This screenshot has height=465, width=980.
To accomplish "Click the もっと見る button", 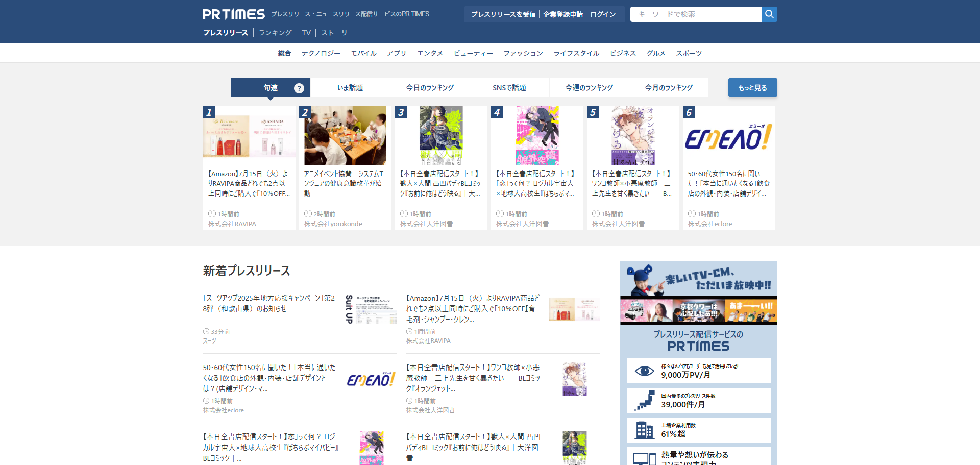I will coord(753,88).
